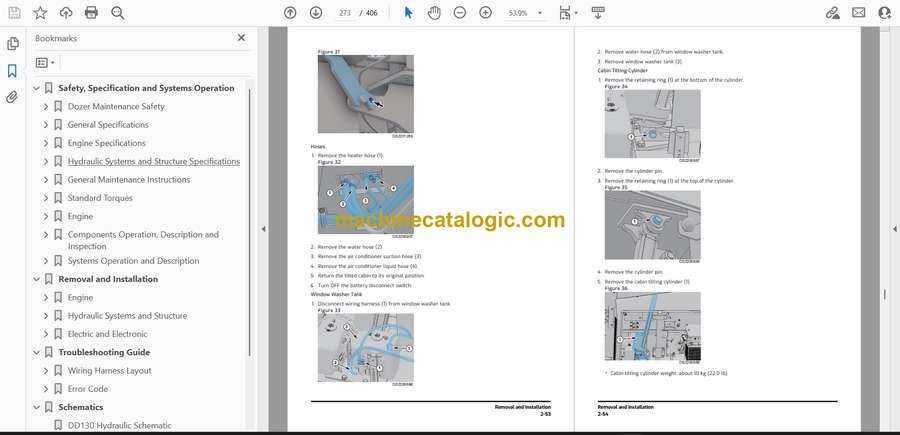Viewport: 900px width, 435px height.
Task: Click the Print file icon
Action: tap(92, 13)
